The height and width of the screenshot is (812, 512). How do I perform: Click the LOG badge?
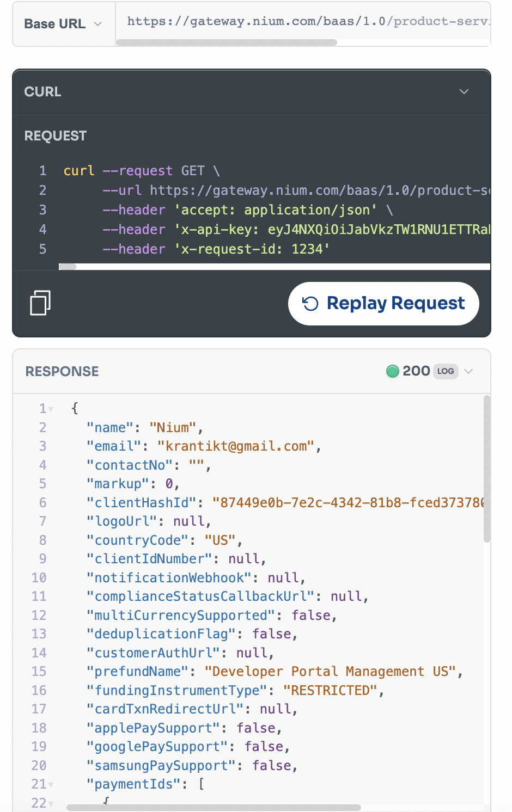pyautogui.click(x=446, y=371)
